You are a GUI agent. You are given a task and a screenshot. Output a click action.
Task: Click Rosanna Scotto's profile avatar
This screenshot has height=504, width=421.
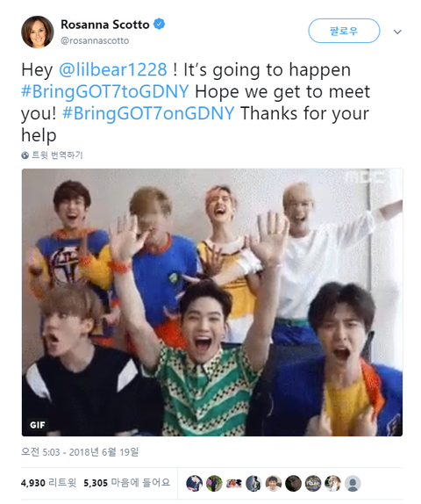[37, 32]
